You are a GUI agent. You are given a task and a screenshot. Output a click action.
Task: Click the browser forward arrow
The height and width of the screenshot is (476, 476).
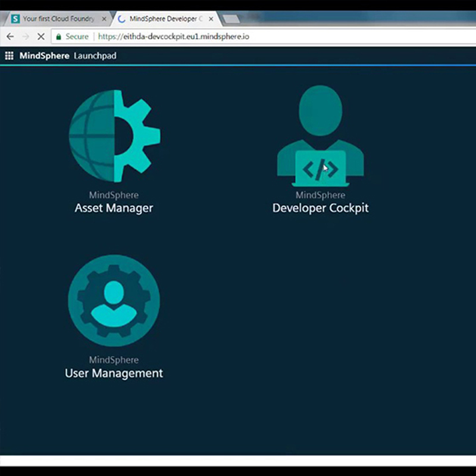tap(26, 36)
